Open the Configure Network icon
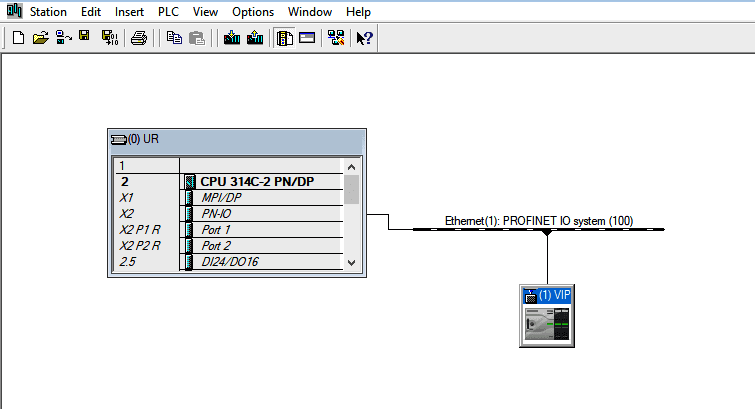 (336, 38)
